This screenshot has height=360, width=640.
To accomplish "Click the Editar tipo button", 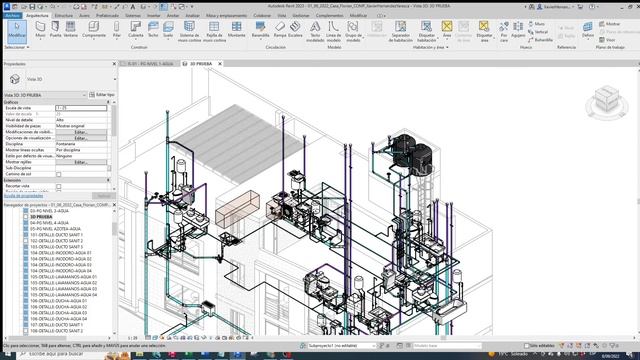I will [x=102, y=95].
